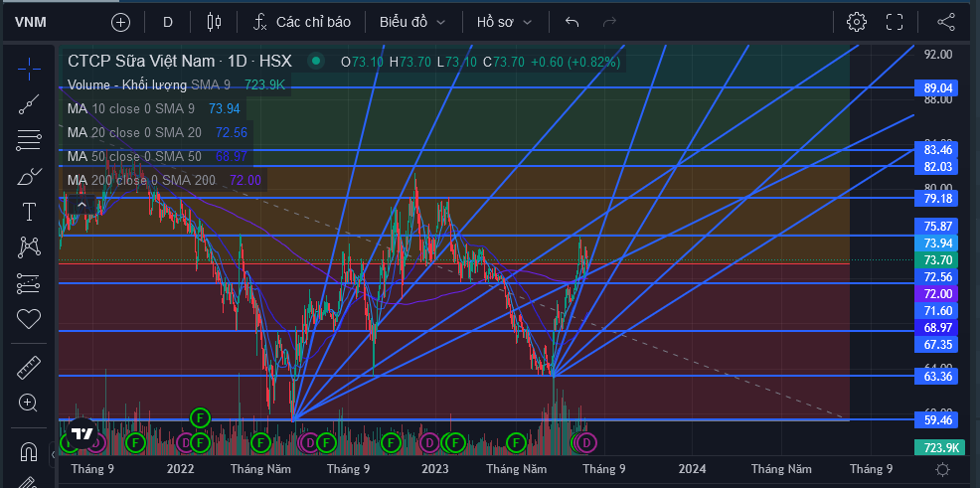Change the D time interval
This screenshot has width=980, height=488.
click(168, 23)
